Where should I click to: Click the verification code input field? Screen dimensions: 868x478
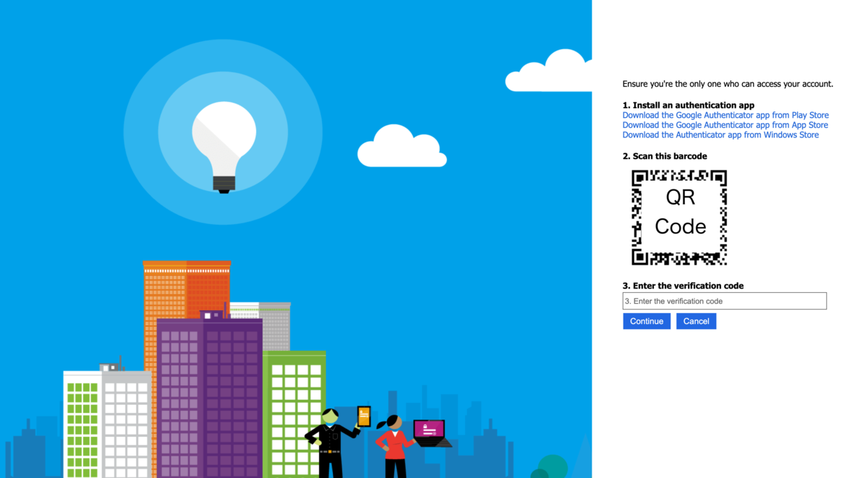(724, 301)
